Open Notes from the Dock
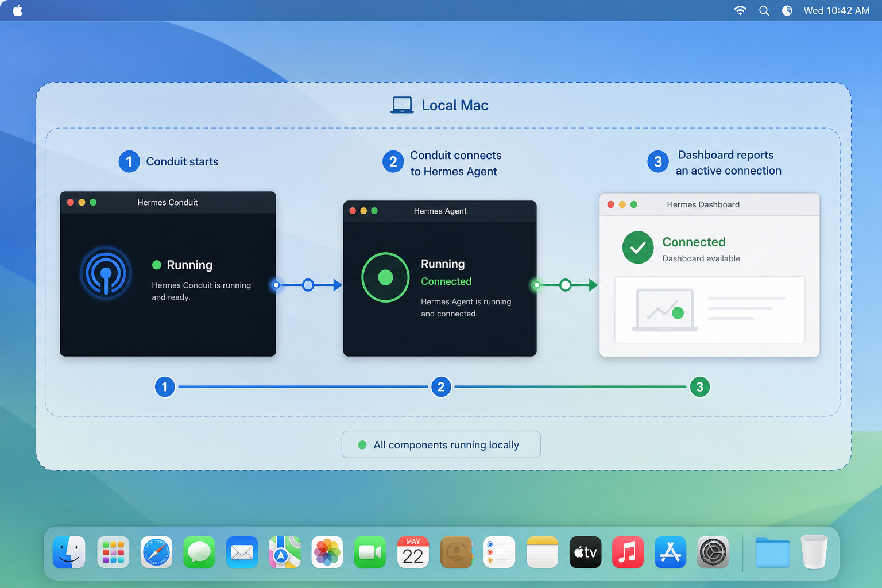The height and width of the screenshot is (588, 882). 542,552
